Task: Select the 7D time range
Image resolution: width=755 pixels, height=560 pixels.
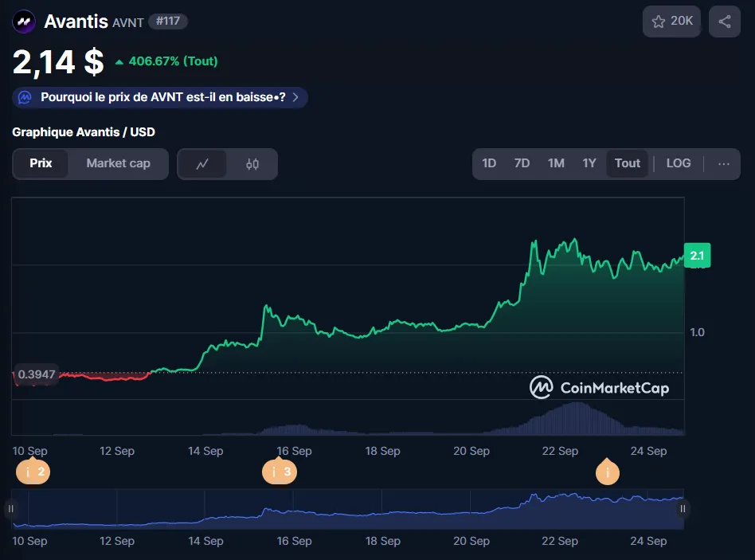Action: click(522, 163)
